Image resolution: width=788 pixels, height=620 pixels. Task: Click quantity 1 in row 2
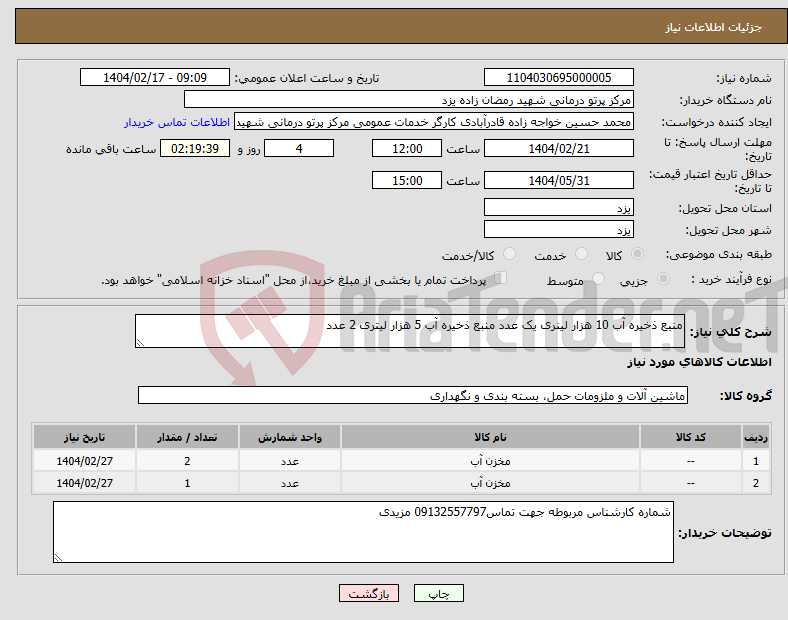[187, 483]
